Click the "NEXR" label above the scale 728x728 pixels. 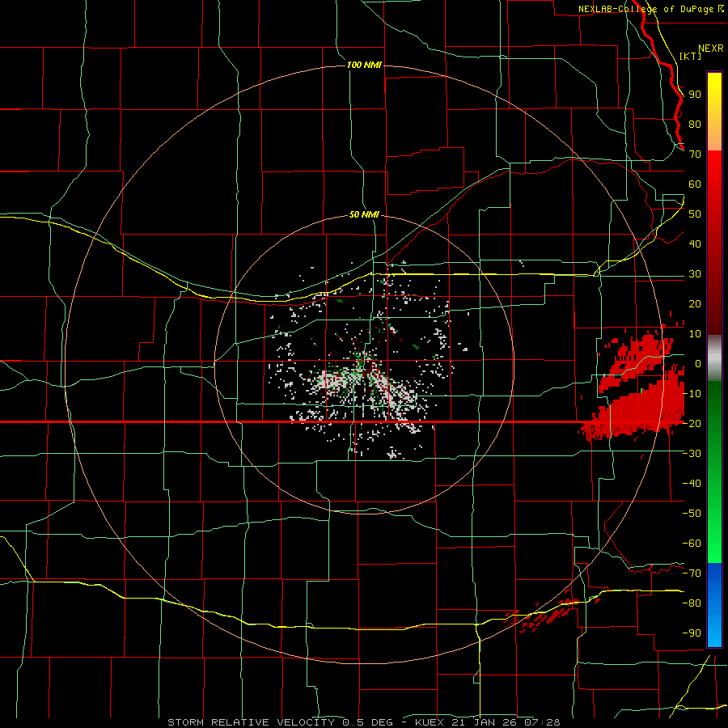coord(710,49)
